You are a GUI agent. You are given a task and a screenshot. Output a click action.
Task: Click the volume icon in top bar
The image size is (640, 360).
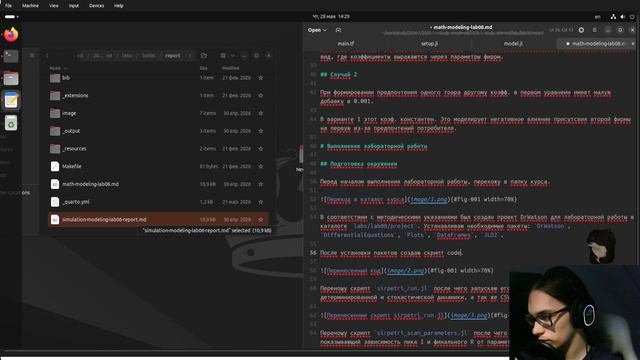tap(622, 17)
